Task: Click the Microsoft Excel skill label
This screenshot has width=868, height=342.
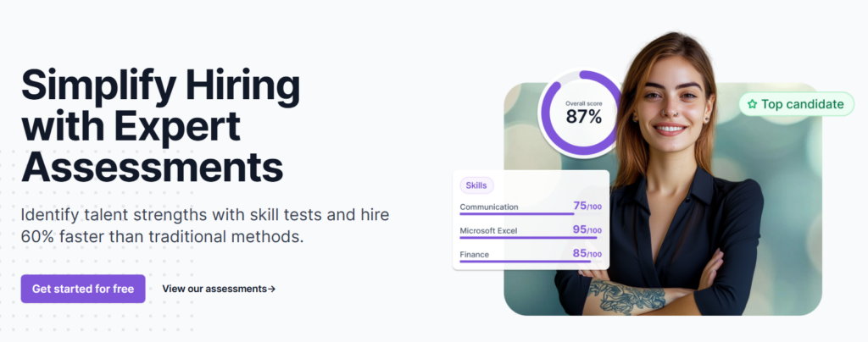Action: tap(488, 231)
